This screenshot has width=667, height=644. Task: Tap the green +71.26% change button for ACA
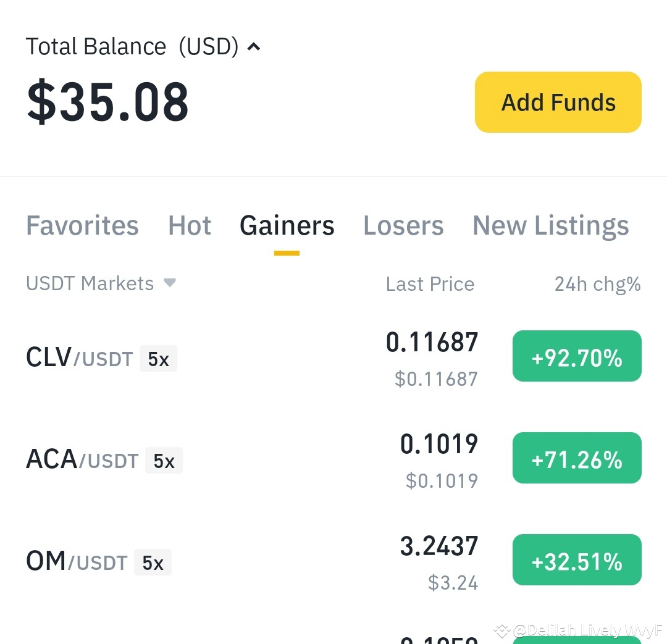tap(576, 458)
